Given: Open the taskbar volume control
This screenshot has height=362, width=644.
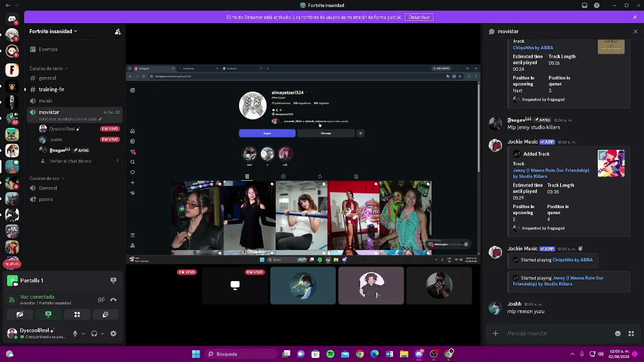Looking at the screenshot, I should coord(601,354).
